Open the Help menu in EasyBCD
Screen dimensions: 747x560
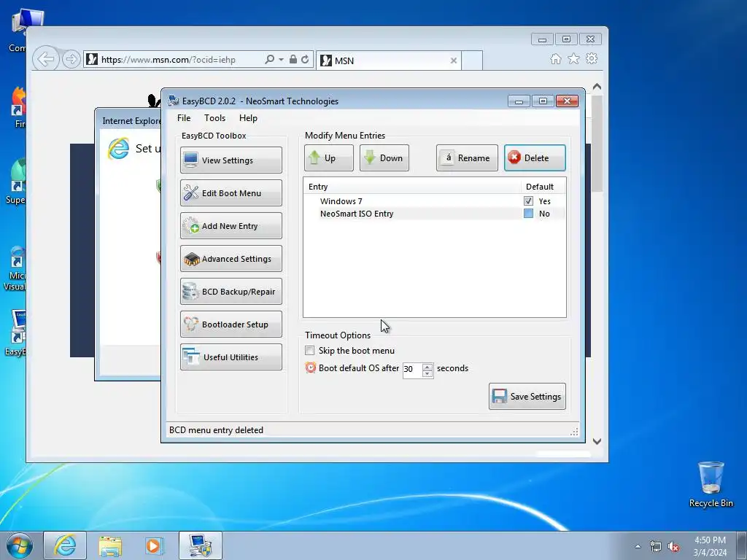click(248, 118)
